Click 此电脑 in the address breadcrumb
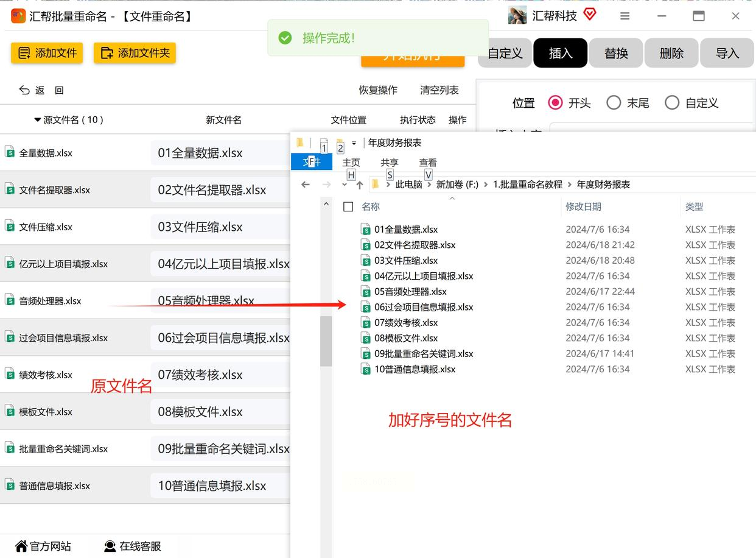756x558 pixels. coord(408,185)
